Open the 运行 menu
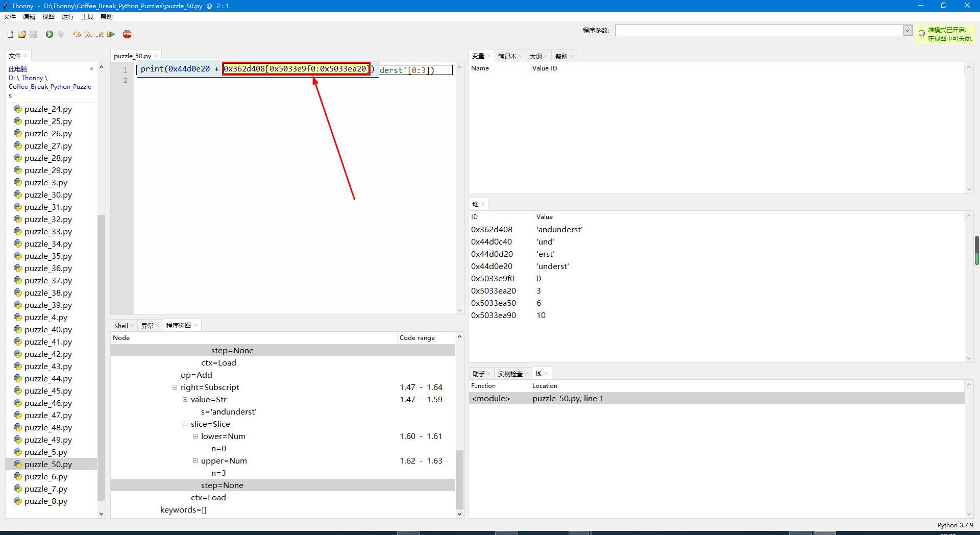This screenshot has height=535, width=980. 68,17
